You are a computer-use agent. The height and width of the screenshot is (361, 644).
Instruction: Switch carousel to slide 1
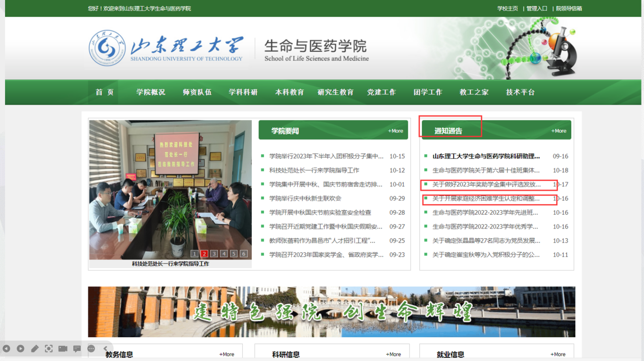(x=195, y=253)
